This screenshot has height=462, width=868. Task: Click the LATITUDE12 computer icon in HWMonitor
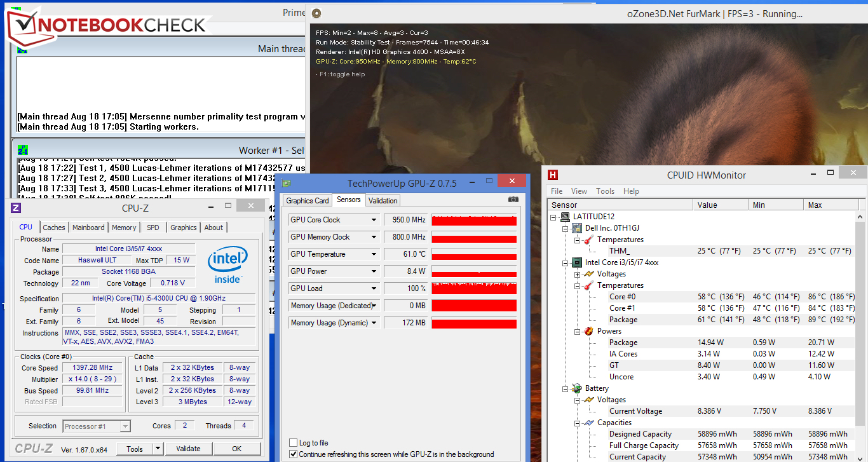566,217
